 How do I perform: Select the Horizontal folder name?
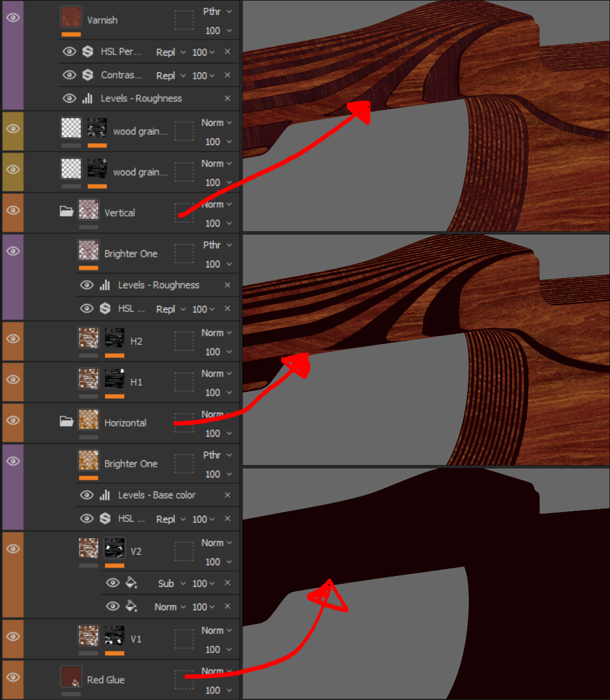125,423
